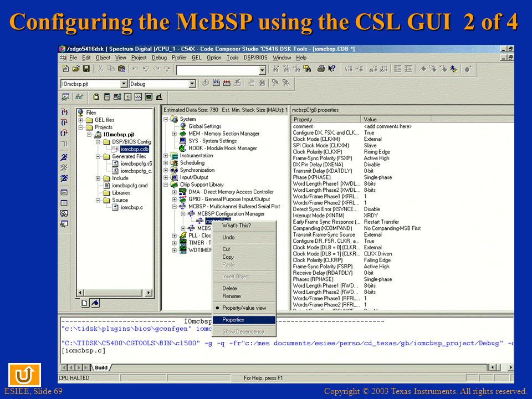Click the Global Settings icon
The width and height of the screenshot is (532, 399).
click(183, 126)
